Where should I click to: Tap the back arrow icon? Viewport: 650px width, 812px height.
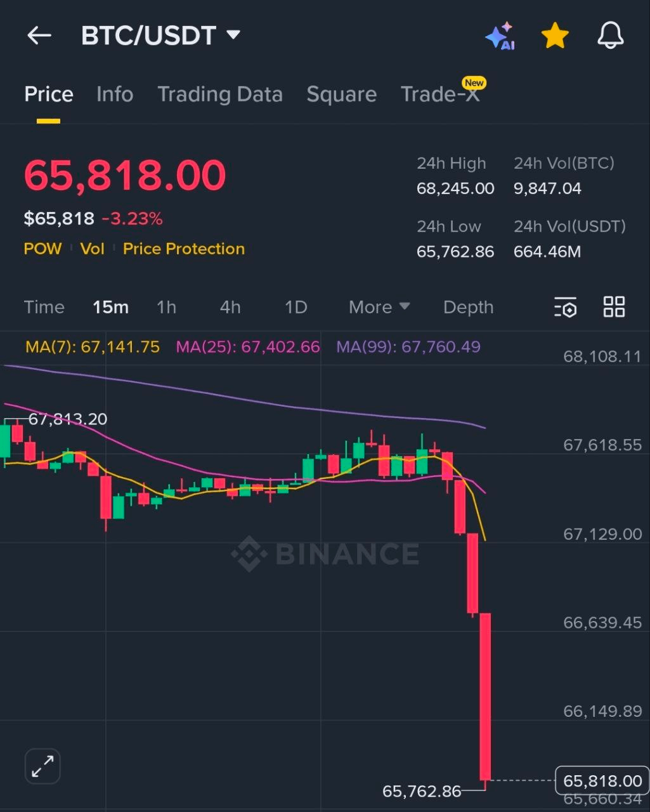click(x=39, y=36)
